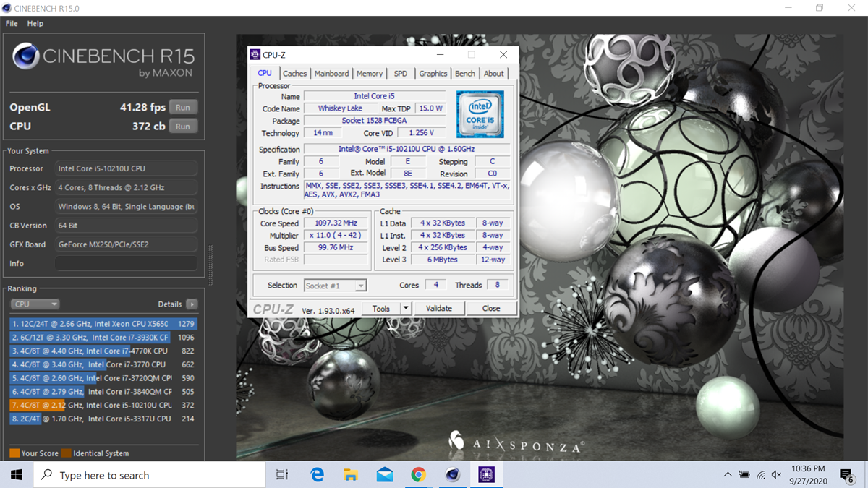Run the OpenGL benchmark
The height and width of the screenshot is (488, 868).
(x=183, y=107)
